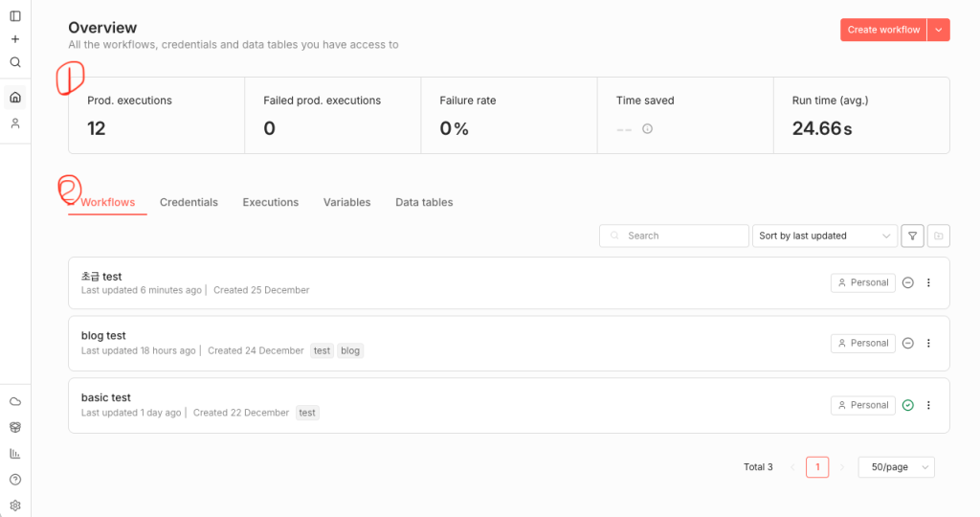Open the Help question mark icon
Viewport: 980px width, 517px height.
pyautogui.click(x=15, y=480)
